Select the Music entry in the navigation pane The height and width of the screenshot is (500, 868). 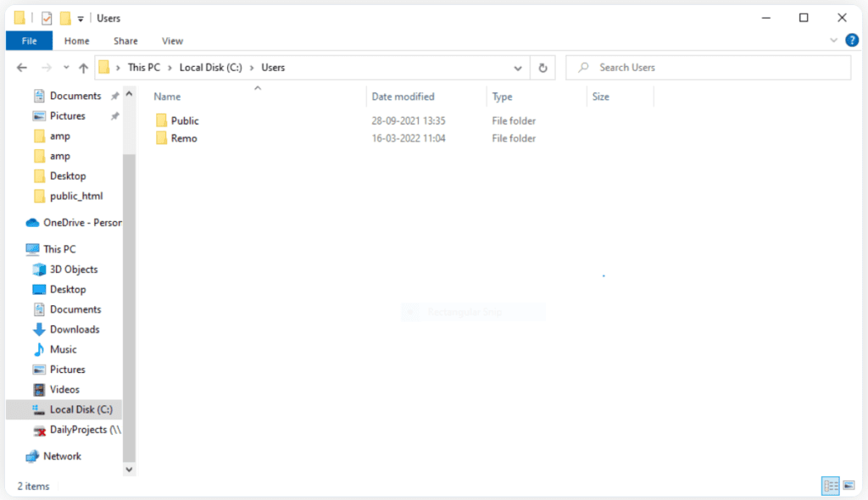coord(63,349)
